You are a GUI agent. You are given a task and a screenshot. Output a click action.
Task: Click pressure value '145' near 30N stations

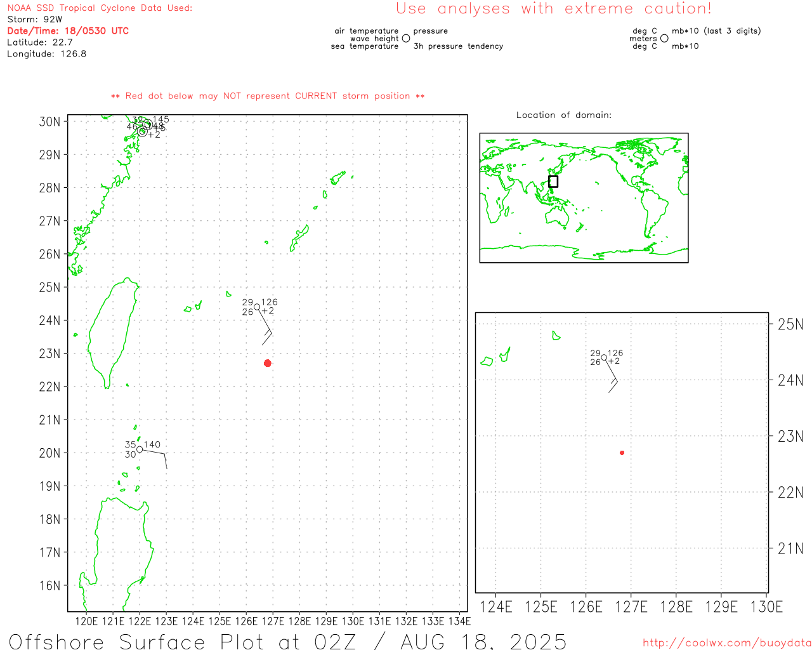point(161,119)
